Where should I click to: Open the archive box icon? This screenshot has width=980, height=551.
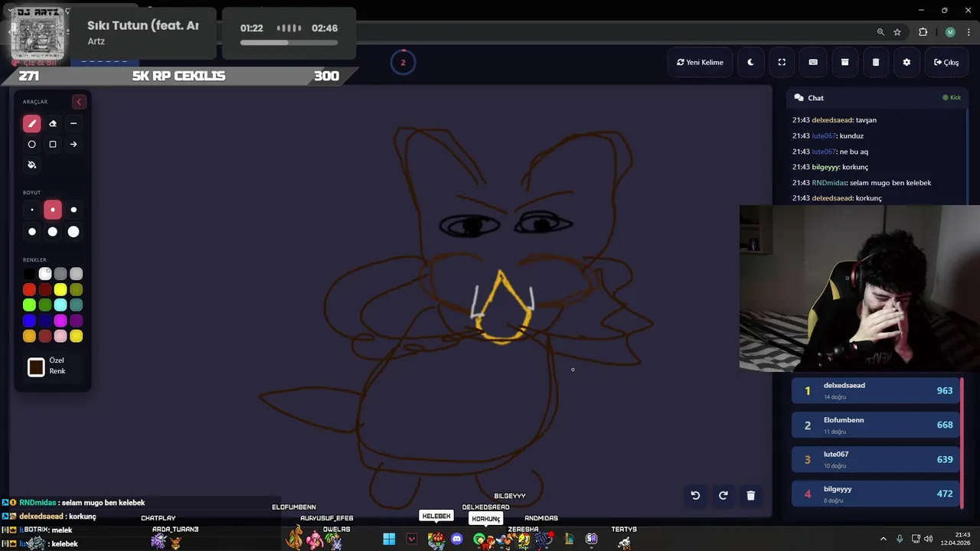click(x=844, y=62)
